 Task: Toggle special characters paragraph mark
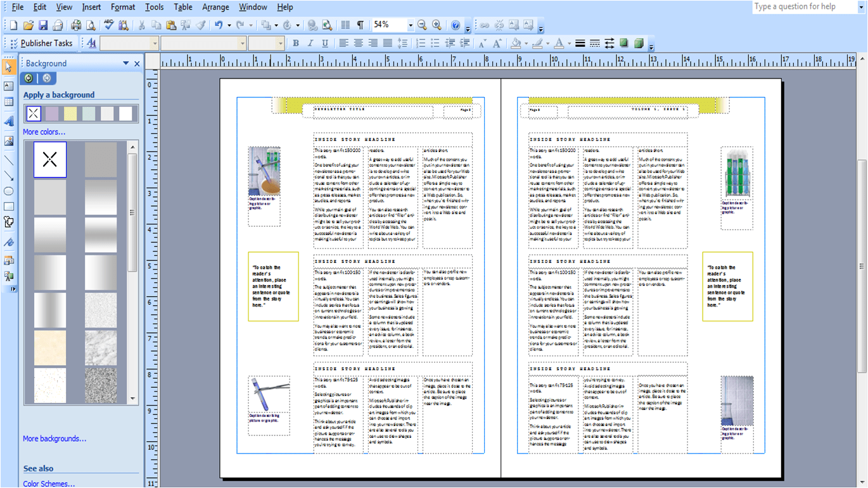click(360, 25)
